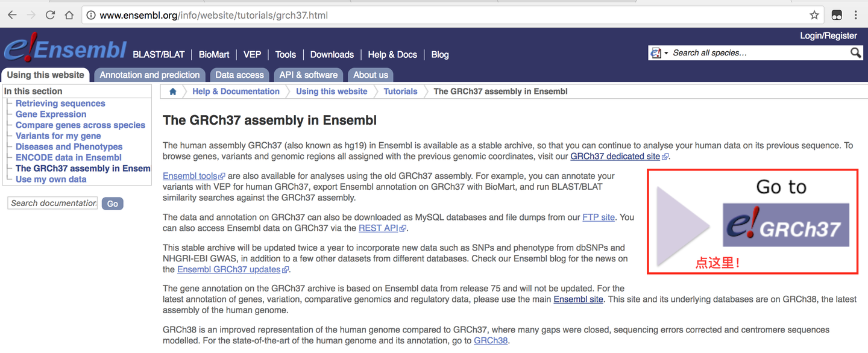Open the FTP site link
Image resolution: width=868 pixels, height=353 pixels.
pyautogui.click(x=599, y=217)
